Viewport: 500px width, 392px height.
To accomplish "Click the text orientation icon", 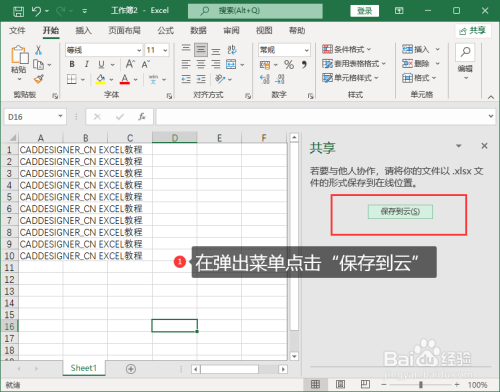I will tap(220, 79).
